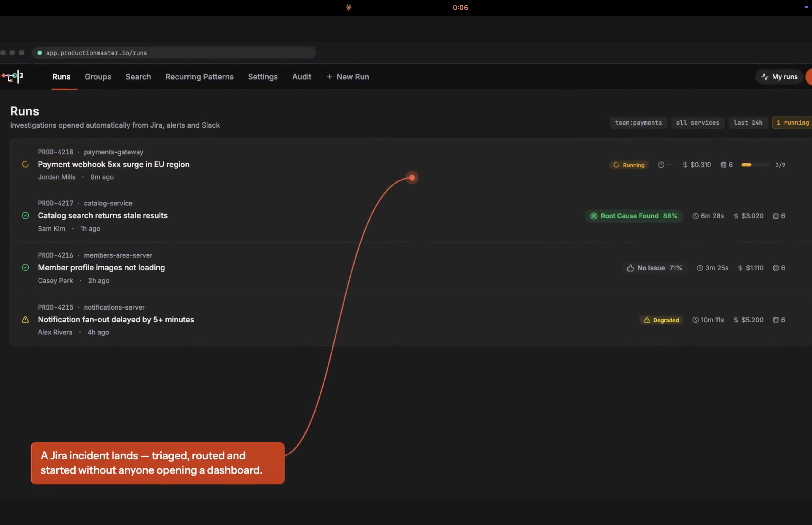This screenshot has width=812, height=525.
Task: Switch to the Audit tab
Action: [x=301, y=77]
